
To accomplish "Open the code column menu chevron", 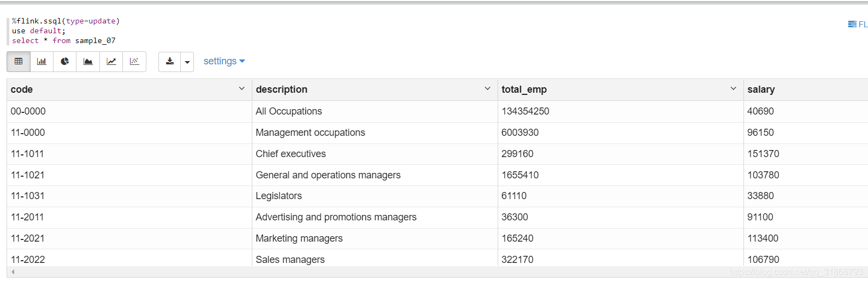I will (242, 88).
